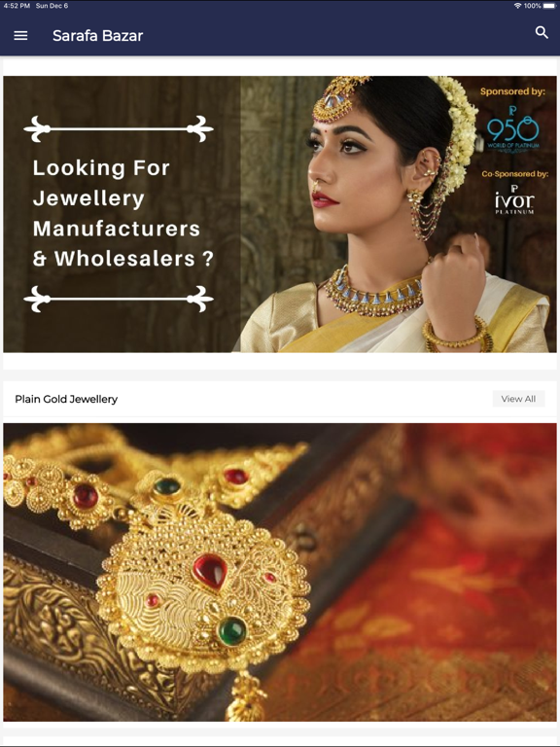560x747 pixels.
Task: Tap the 100% battery percentage text
Action: [533, 6]
